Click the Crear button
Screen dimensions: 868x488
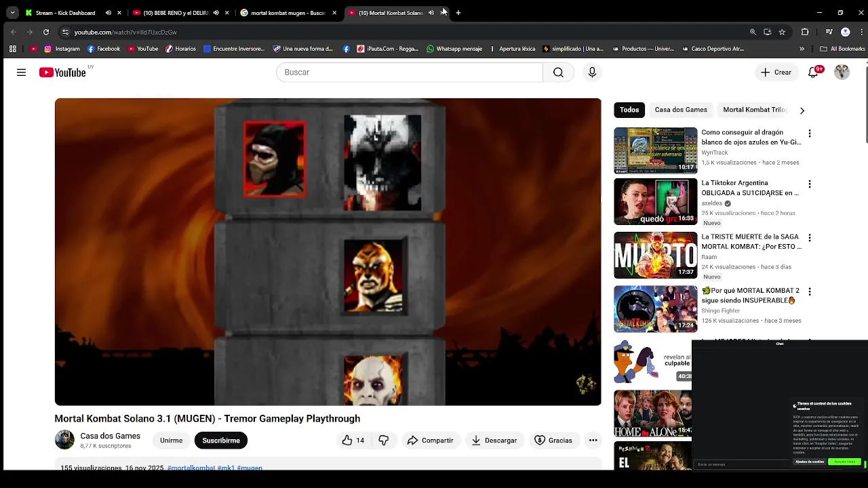coord(776,73)
